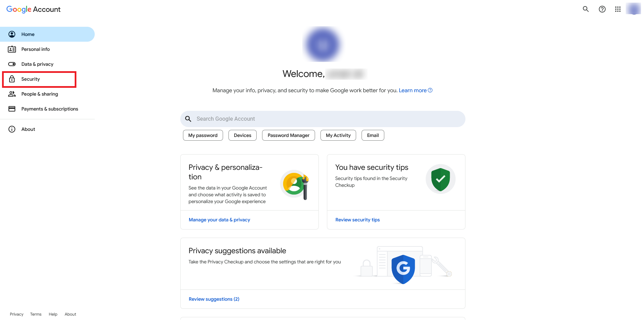The height and width of the screenshot is (320, 644).
Task: Click the search magnifier icon in header
Action: (586, 9)
